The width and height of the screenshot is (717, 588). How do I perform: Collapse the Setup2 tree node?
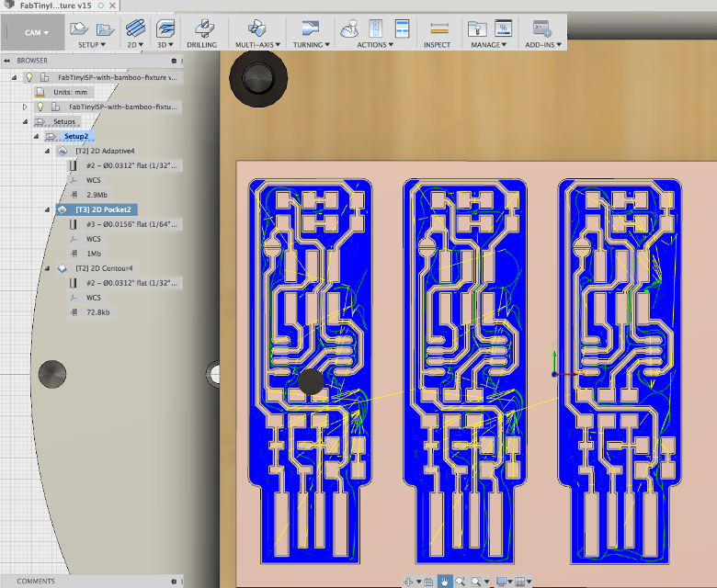36,136
